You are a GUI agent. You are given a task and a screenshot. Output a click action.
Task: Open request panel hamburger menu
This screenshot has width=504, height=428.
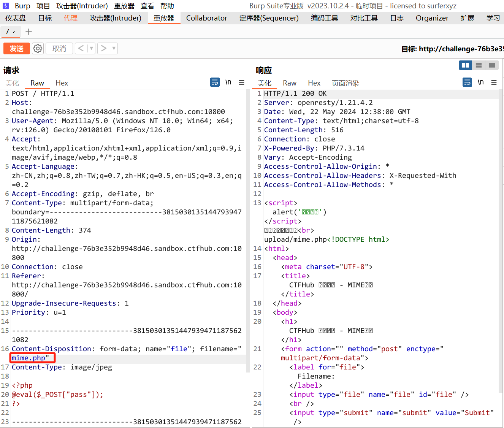[241, 82]
